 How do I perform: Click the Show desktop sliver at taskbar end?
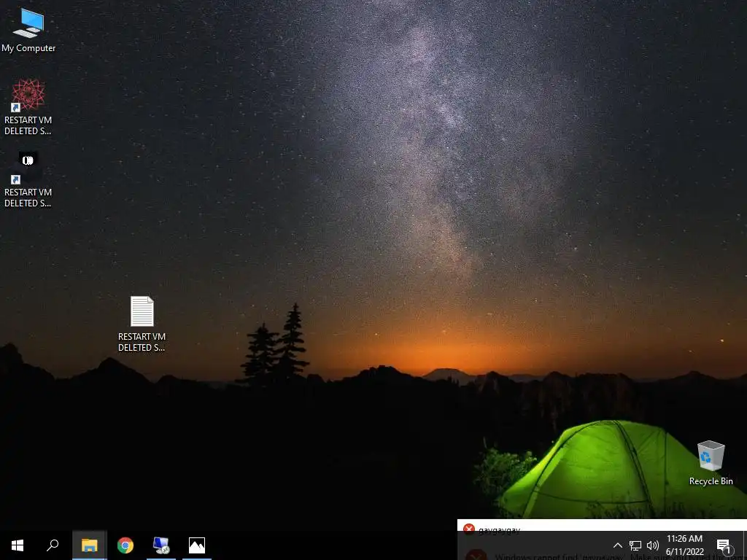pos(745,545)
